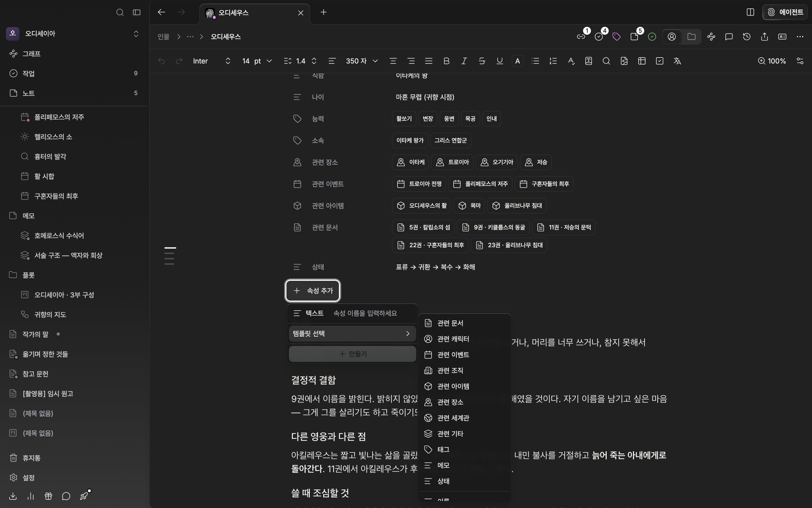812x508 pixels.
Task: Choose 관련 캐릭터 from template list
Action: click(464, 339)
